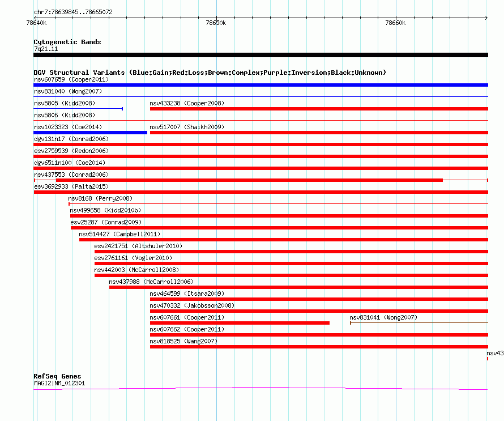Viewport: 504px width, 421px height.
Task: Click the 78640k ruler tick label
Action: (x=36, y=23)
